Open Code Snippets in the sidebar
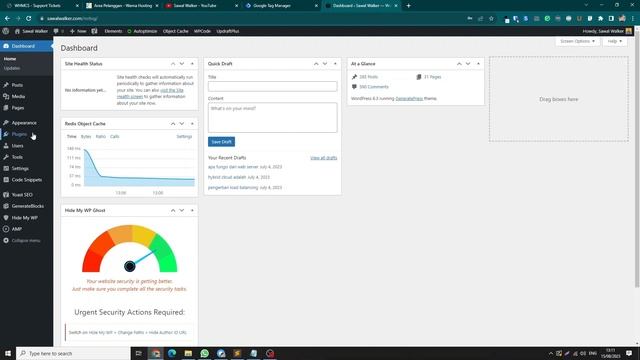The width and height of the screenshot is (640, 360). coord(26,180)
